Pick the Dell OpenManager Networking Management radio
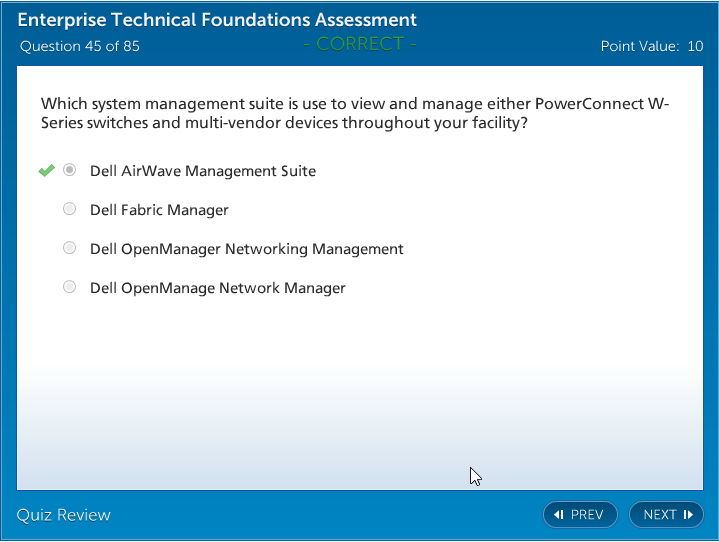Viewport: 719px width, 542px height. click(x=69, y=248)
